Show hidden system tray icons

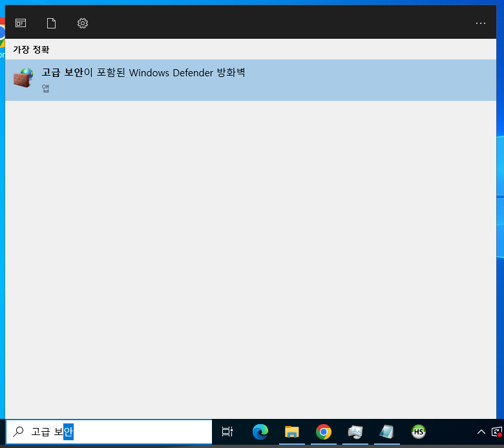point(481,432)
